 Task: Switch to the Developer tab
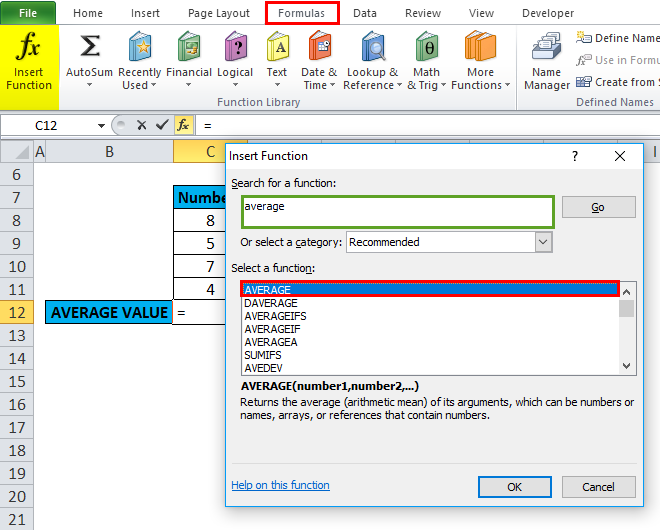click(x=548, y=13)
